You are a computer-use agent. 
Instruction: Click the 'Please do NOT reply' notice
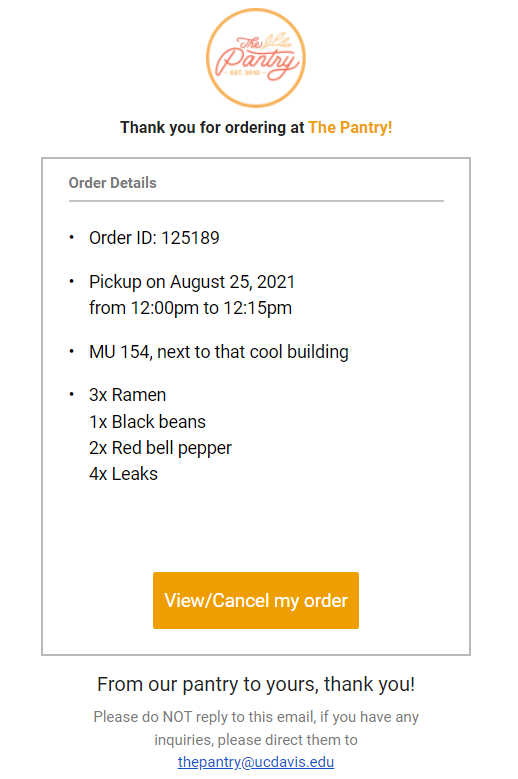point(256,717)
